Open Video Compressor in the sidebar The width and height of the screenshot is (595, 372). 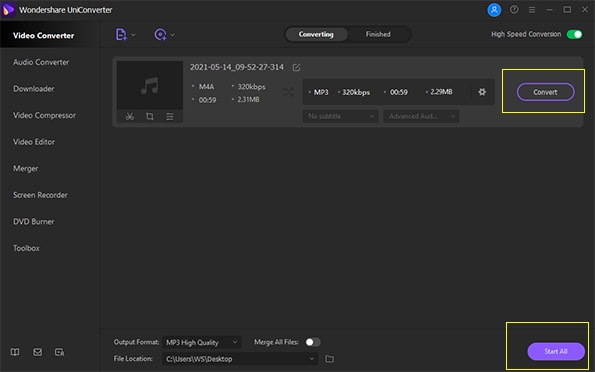(x=44, y=115)
